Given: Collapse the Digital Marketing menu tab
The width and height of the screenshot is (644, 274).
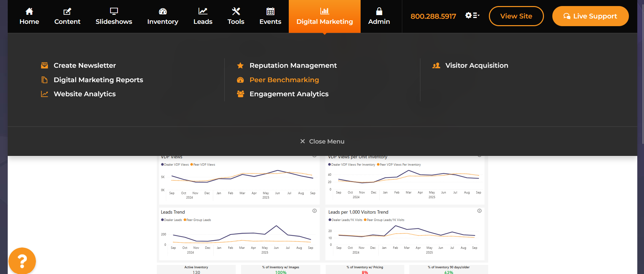Looking at the screenshot, I should [324, 16].
